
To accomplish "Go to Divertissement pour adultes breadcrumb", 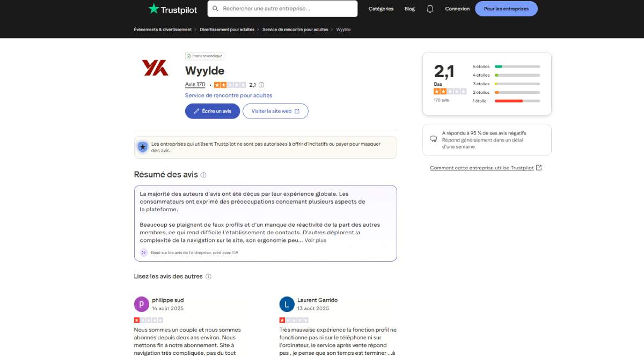I will pyautogui.click(x=227, y=29).
